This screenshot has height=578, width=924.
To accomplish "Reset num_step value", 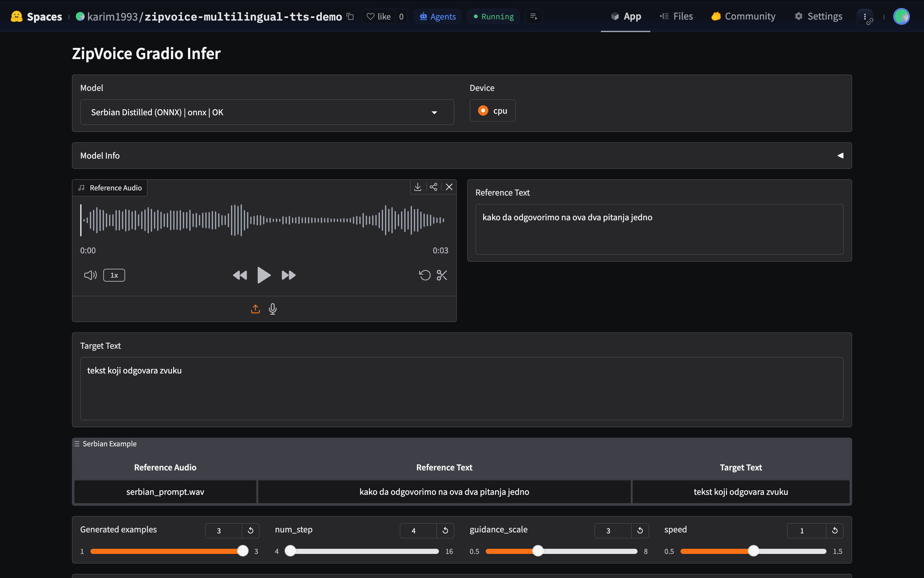I will pos(445,530).
